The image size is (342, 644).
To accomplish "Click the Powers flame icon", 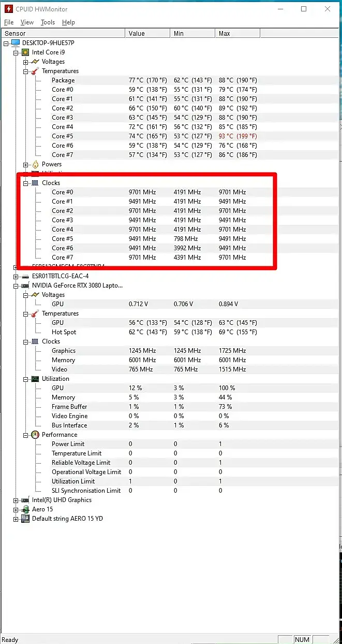I will (x=35, y=164).
